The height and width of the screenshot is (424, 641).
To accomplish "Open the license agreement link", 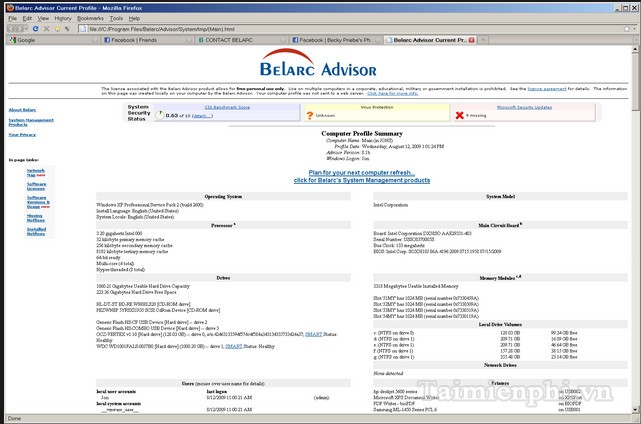I will [547, 89].
